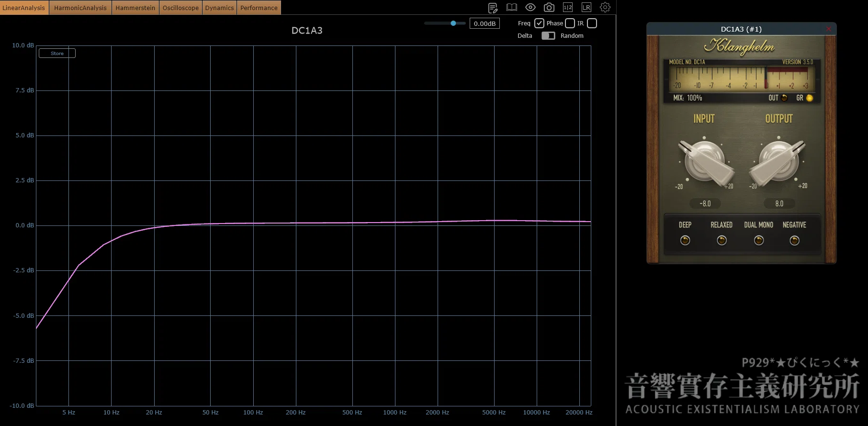The image size is (868, 426).
Task: Toggle the DEEP switch on the compressor
Action: (x=685, y=240)
